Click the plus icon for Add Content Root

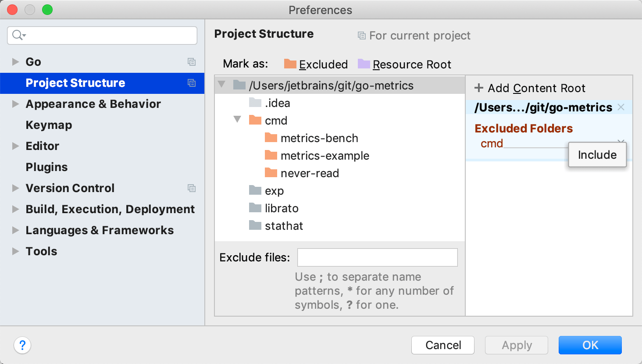click(479, 88)
